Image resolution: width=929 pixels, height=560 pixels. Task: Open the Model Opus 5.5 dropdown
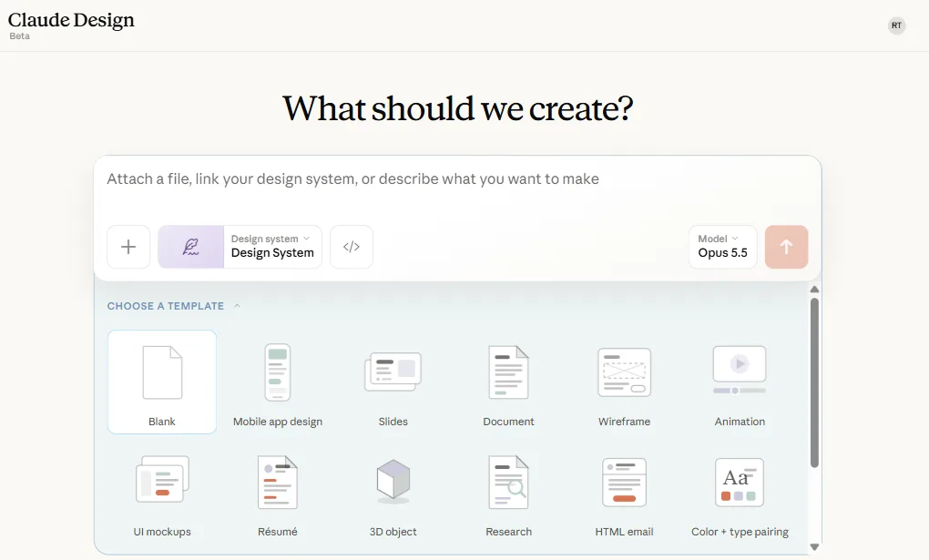[x=723, y=247]
